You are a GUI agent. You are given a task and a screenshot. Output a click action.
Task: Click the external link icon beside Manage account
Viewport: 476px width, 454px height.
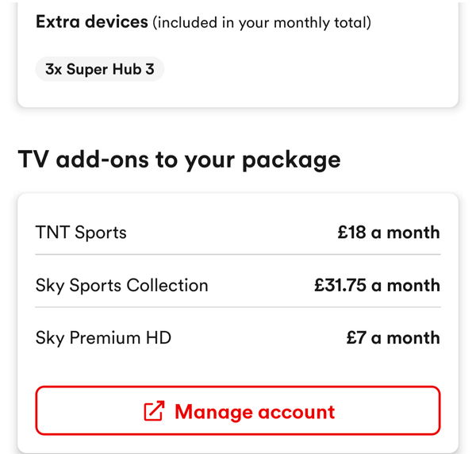coord(154,411)
